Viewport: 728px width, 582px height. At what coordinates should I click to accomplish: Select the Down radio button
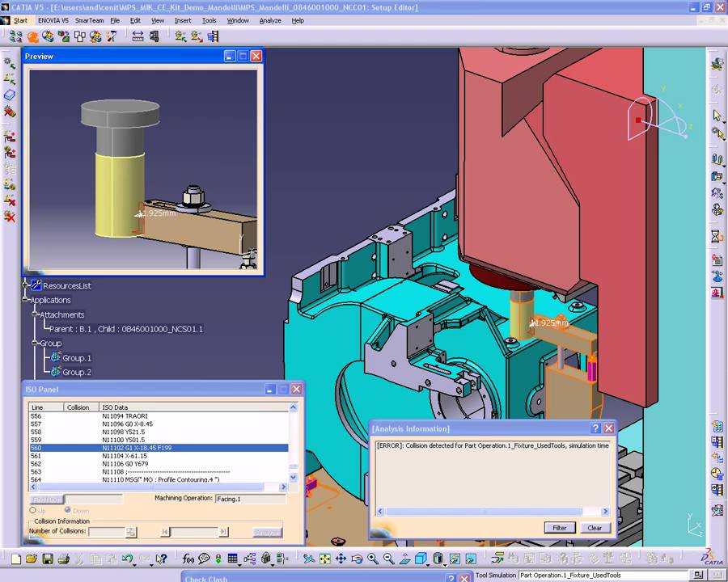point(67,510)
